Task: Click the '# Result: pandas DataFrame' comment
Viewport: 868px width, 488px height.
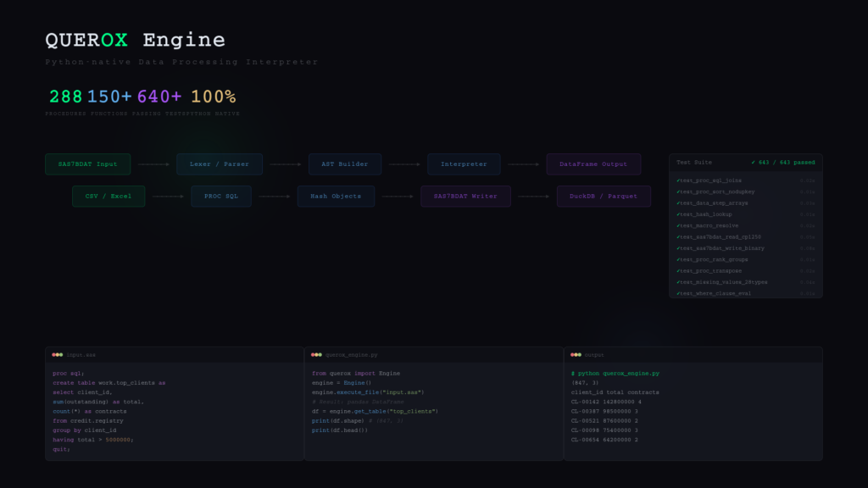Action: tap(358, 402)
